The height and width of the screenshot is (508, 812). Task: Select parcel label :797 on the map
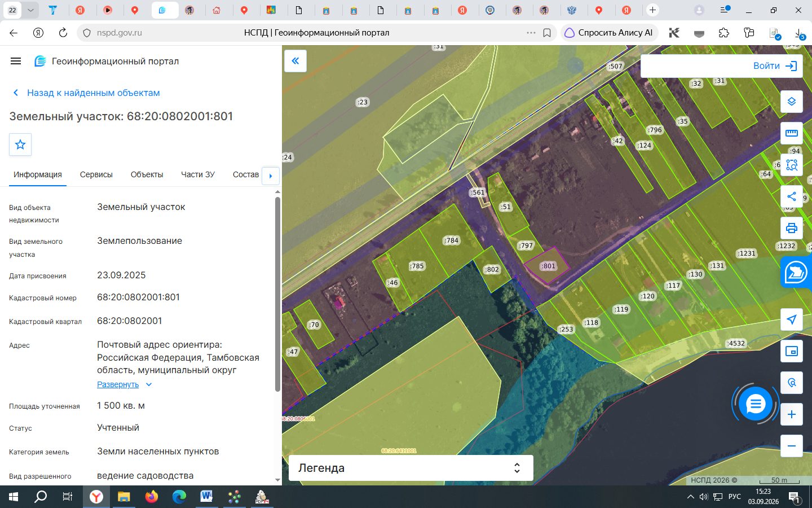526,246
